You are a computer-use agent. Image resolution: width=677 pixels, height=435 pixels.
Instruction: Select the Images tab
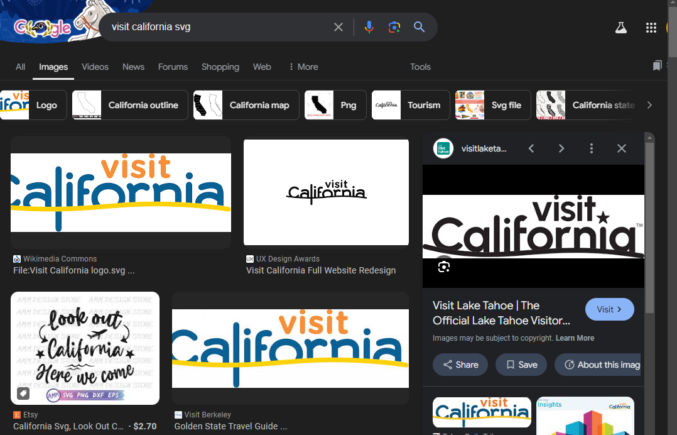point(53,67)
